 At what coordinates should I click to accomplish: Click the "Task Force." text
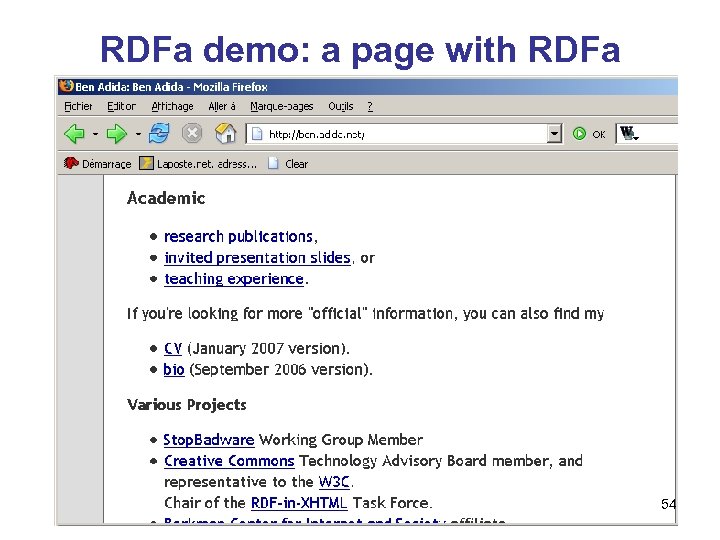393,503
